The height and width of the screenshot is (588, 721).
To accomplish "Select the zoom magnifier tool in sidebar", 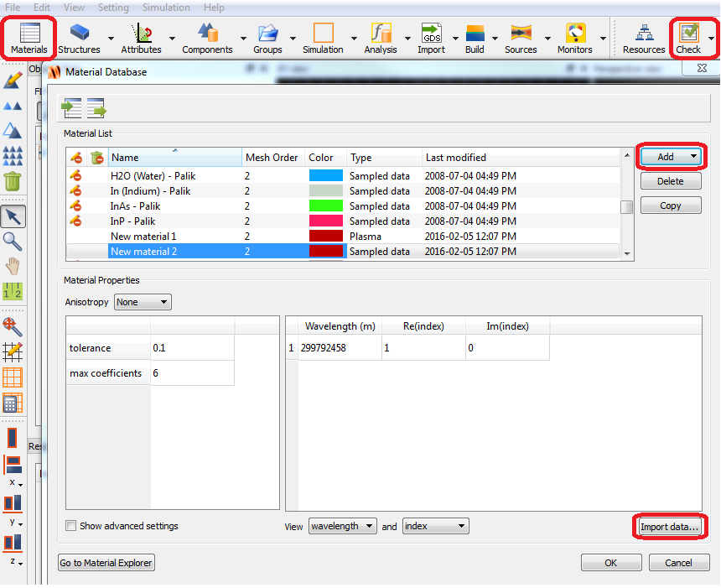I will (x=13, y=242).
